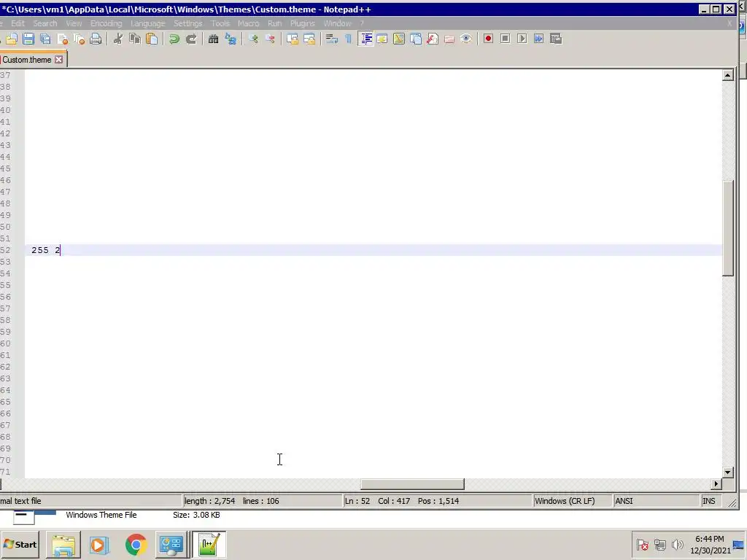Screen dimensions: 747x560
Task: Open the Edit menu
Action: click(18, 23)
